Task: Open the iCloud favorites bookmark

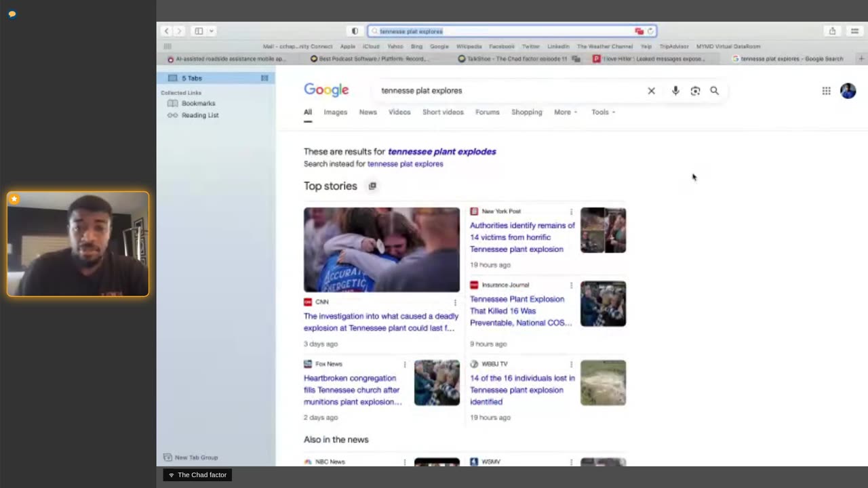Action: tap(371, 47)
